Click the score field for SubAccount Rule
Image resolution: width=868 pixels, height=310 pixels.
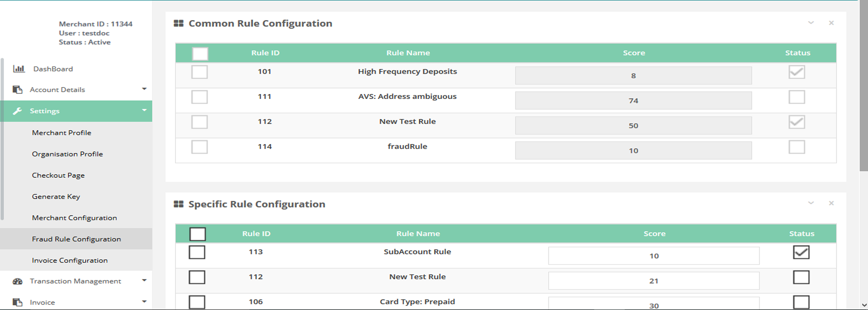coord(654,256)
